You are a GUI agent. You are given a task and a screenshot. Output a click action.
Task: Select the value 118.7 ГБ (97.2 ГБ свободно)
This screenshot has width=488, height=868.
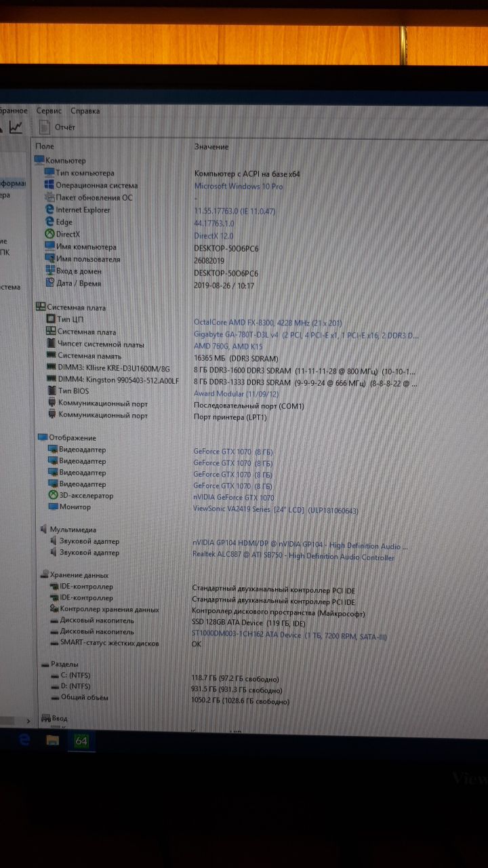[235, 678]
